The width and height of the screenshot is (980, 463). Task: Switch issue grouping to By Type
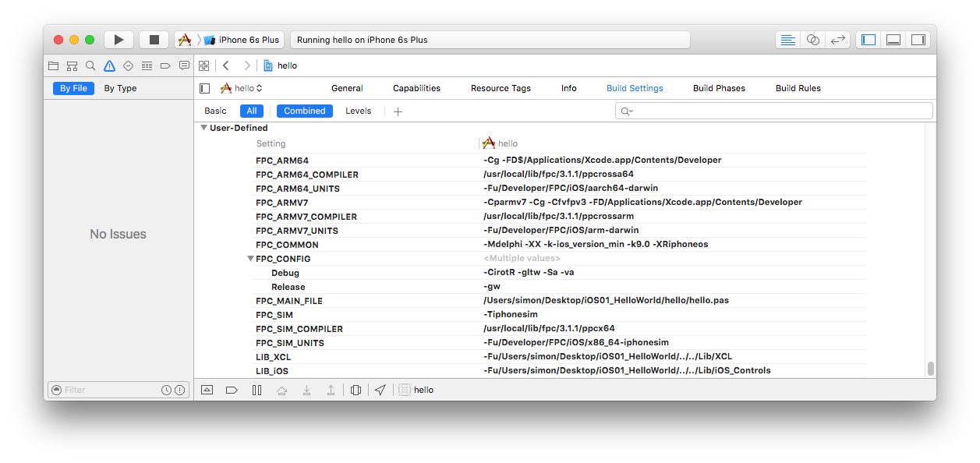point(120,88)
